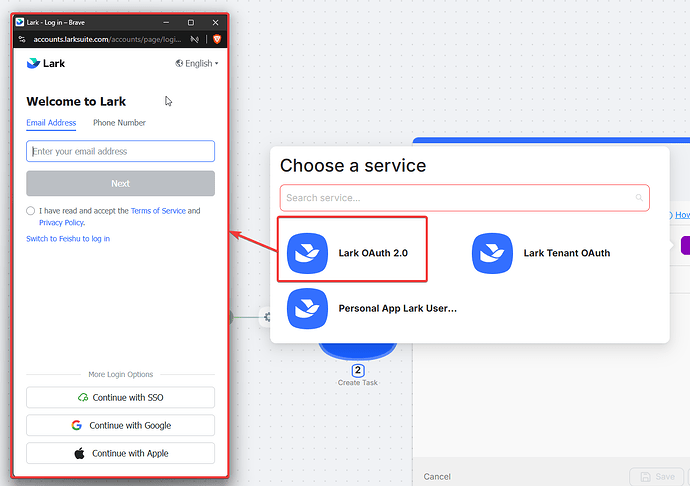
Task: Click the Lark OAuth 2.0 label
Action: 373,253
